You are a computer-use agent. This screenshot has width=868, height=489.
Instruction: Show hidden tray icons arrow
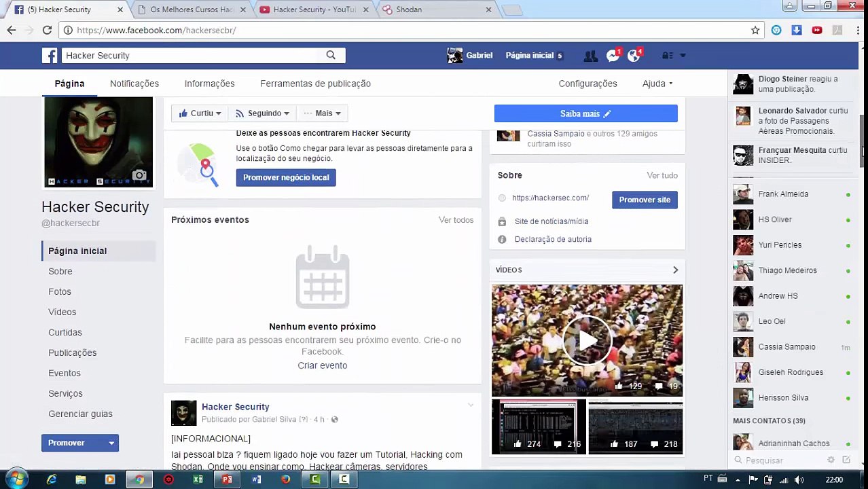tap(738, 479)
